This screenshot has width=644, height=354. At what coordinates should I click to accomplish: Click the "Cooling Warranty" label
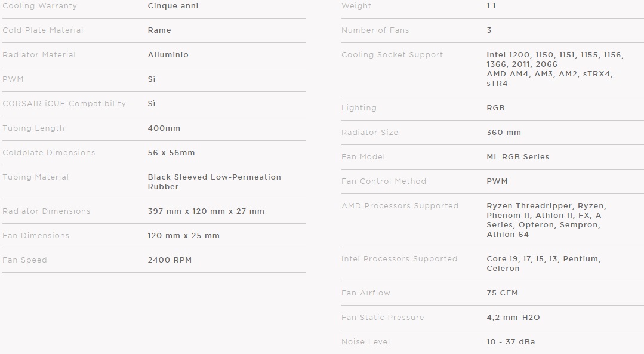[x=39, y=6]
